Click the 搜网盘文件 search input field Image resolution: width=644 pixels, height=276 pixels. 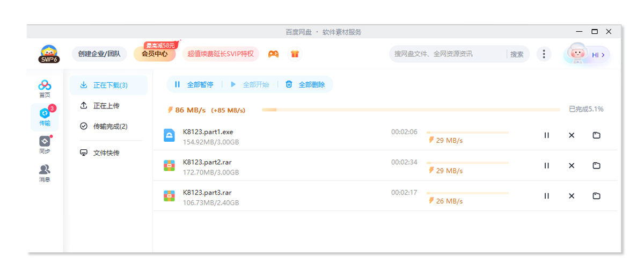(448, 54)
